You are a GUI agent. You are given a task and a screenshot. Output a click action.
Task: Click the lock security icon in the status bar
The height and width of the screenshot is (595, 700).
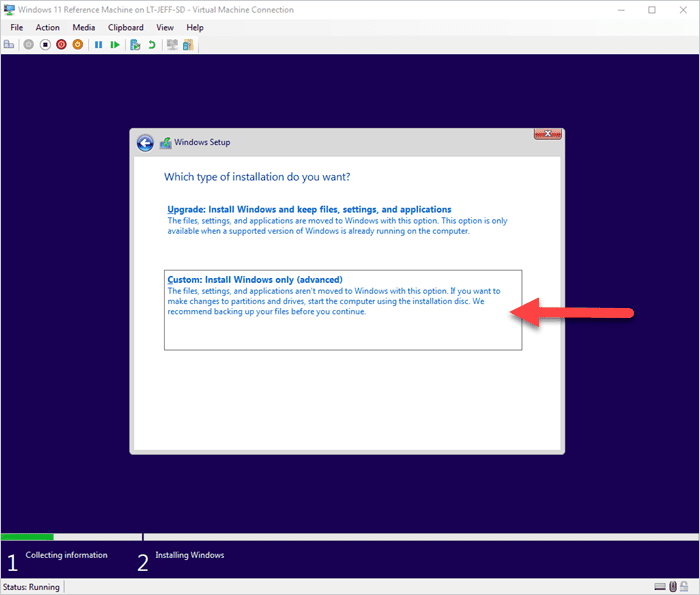coord(684,586)
